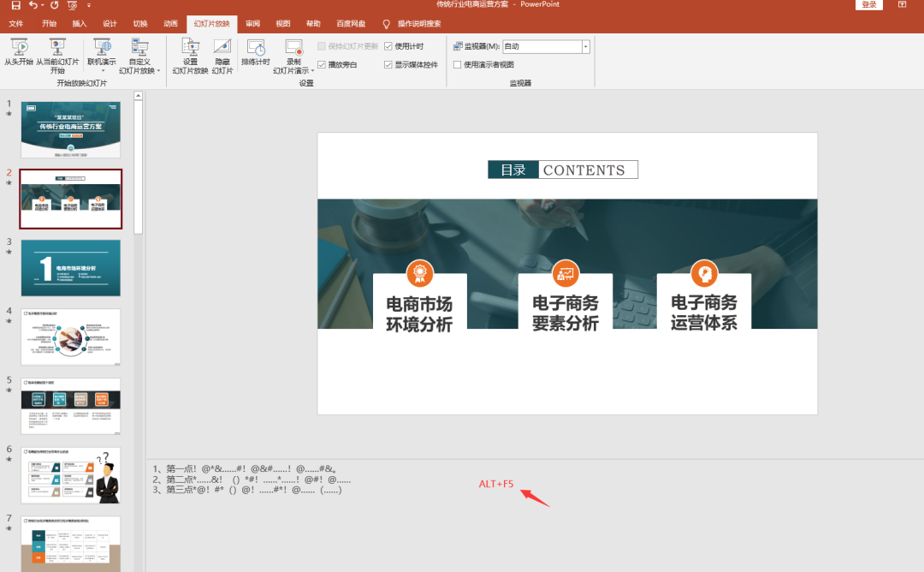The height and width of the screenshot is (572, 924).
Task: Switch to the 审阅 review tab
Action: click(x=252, y=24)
